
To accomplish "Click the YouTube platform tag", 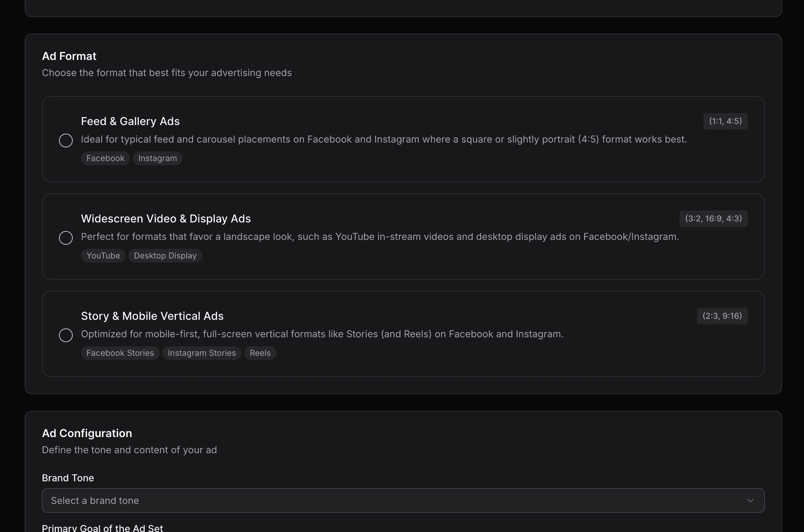I will point(103,256).
